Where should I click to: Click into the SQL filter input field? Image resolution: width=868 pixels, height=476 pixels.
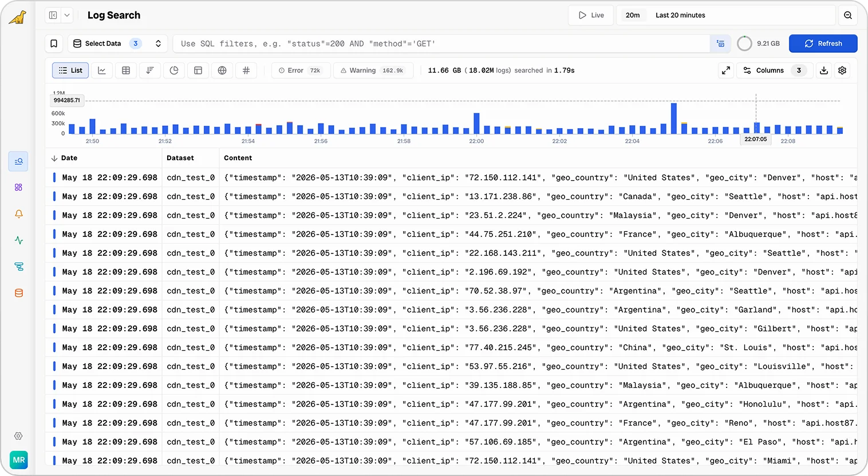click(x=441, y=43)
